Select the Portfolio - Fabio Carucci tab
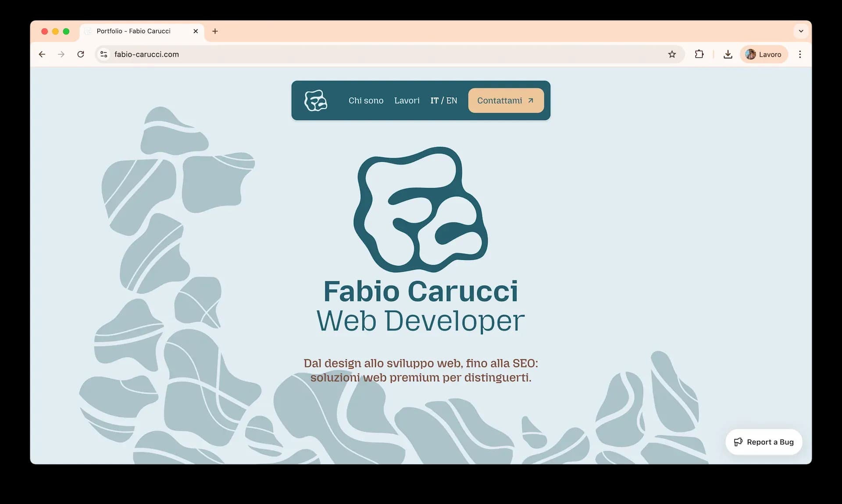842x504 pixels. (x=133, y=31)
